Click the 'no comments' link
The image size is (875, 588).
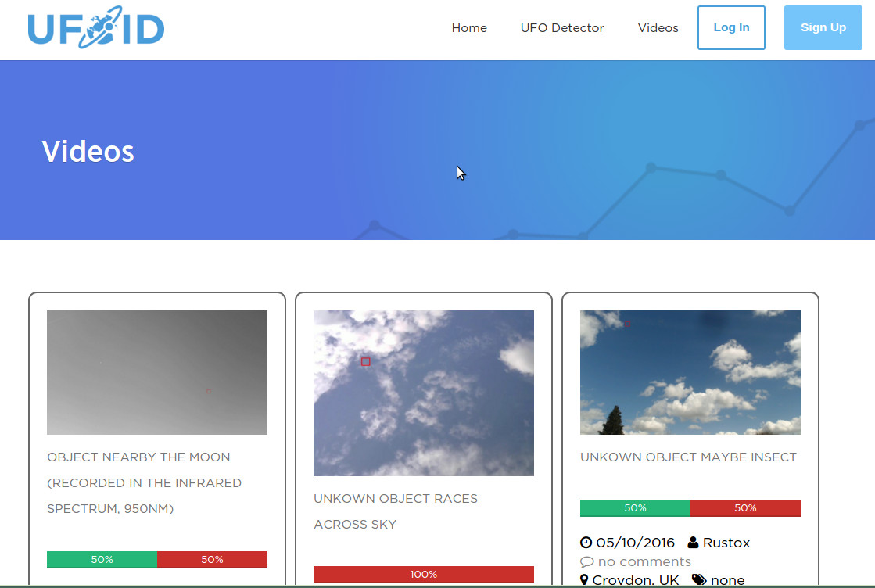pos(644,561)
